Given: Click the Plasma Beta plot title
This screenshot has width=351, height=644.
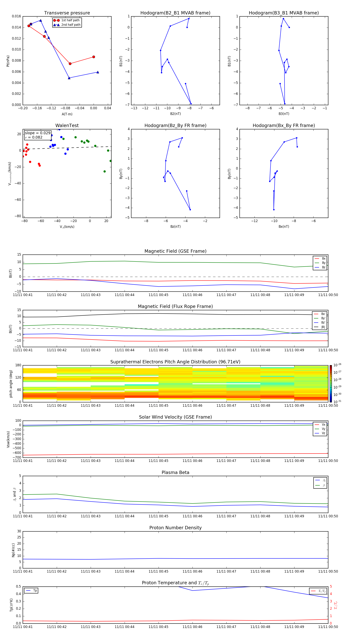Looking at the screenshot, I should [175, 472].
